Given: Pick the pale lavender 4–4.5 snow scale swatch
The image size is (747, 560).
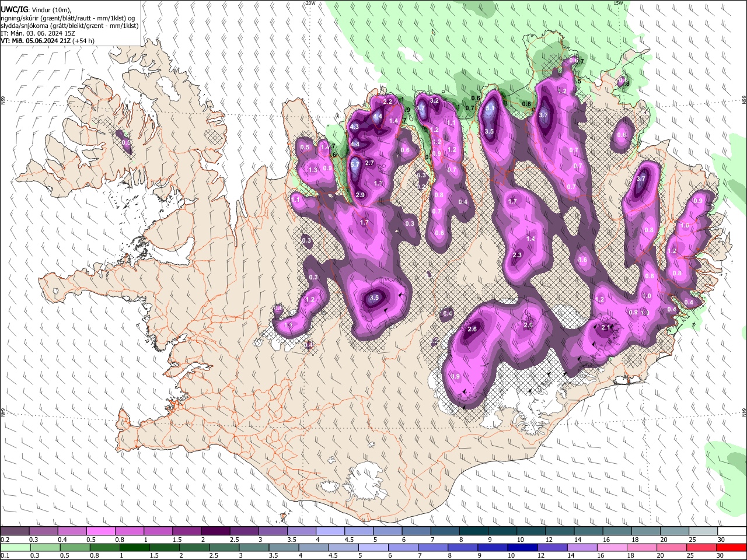Looking at the screenshot, I should (330, 531).
